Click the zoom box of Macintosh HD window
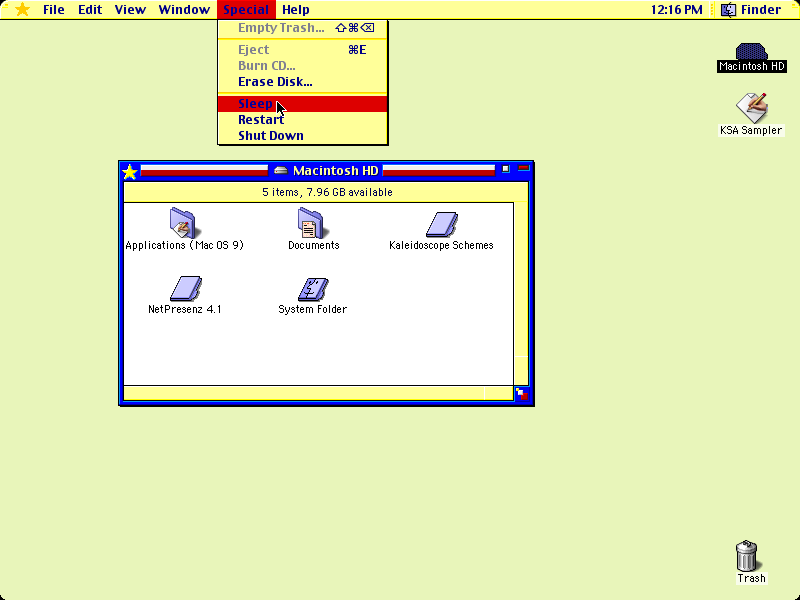Screen dimensions: 800x600 [506, 169]
